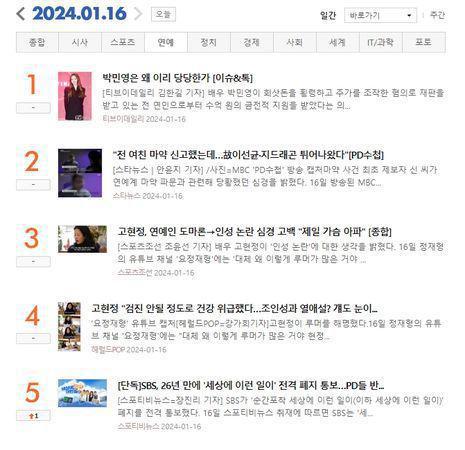Open the collage thumbnail at rank 4
This screenshot has height=450, width=465.
(x=69, y=326)
